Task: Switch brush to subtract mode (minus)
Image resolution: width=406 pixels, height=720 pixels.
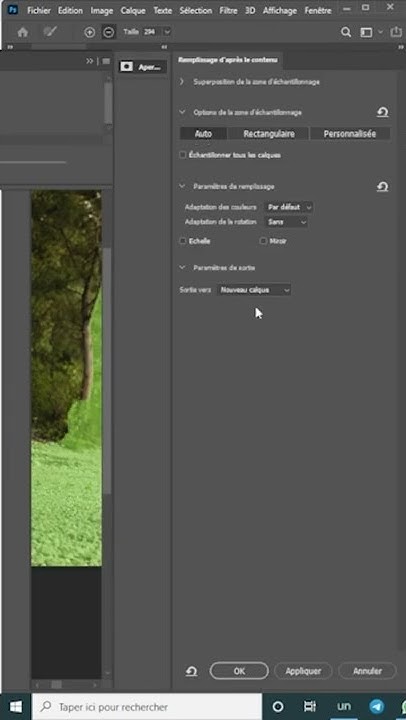Action: (x=108, y=32)
